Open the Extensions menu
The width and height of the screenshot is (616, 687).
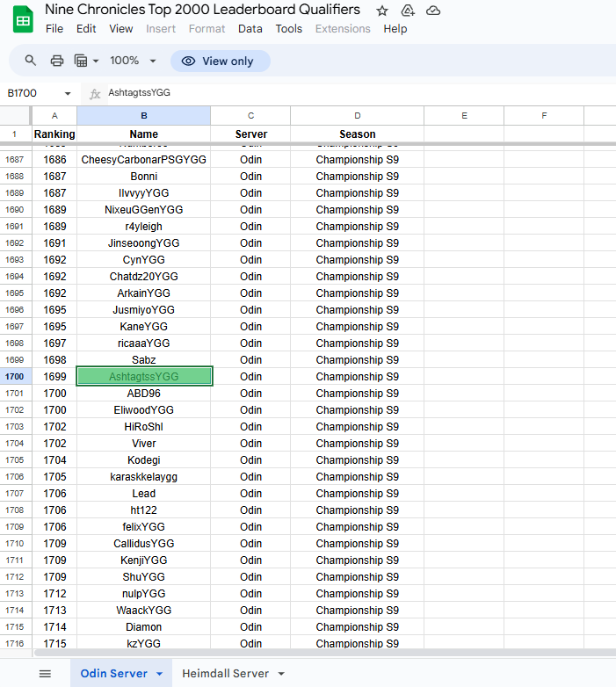[343, 29]
